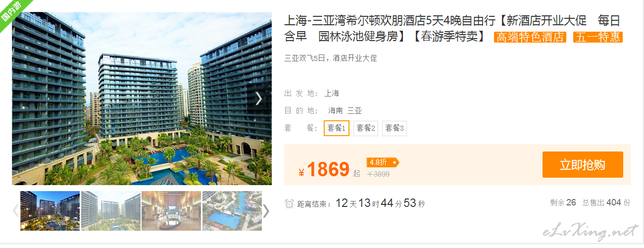Select the night view hotel thumbnail
Viewport: 644px width, 248px height.
[x=50, y=211]
